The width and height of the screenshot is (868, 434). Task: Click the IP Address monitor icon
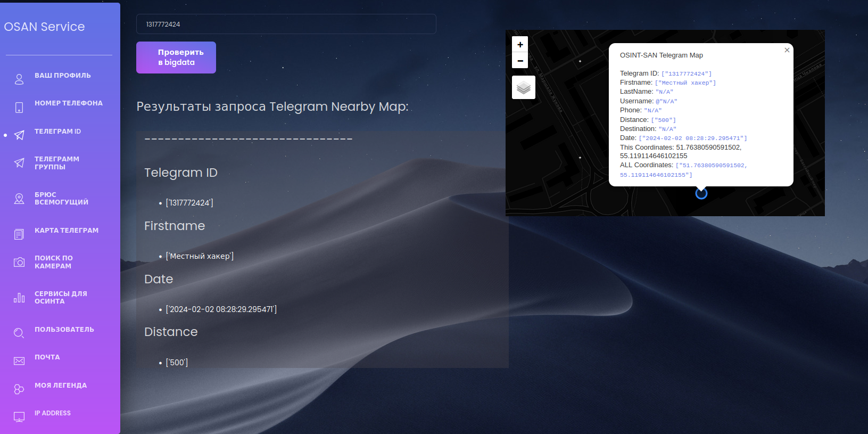tap(19, 417)
